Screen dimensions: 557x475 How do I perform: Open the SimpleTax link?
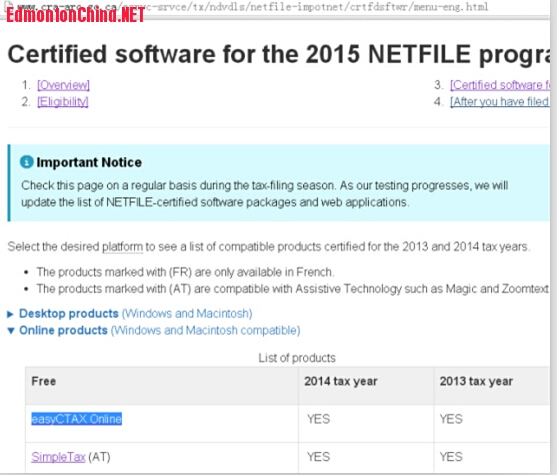pyautogui.click(x=58, y=457)
